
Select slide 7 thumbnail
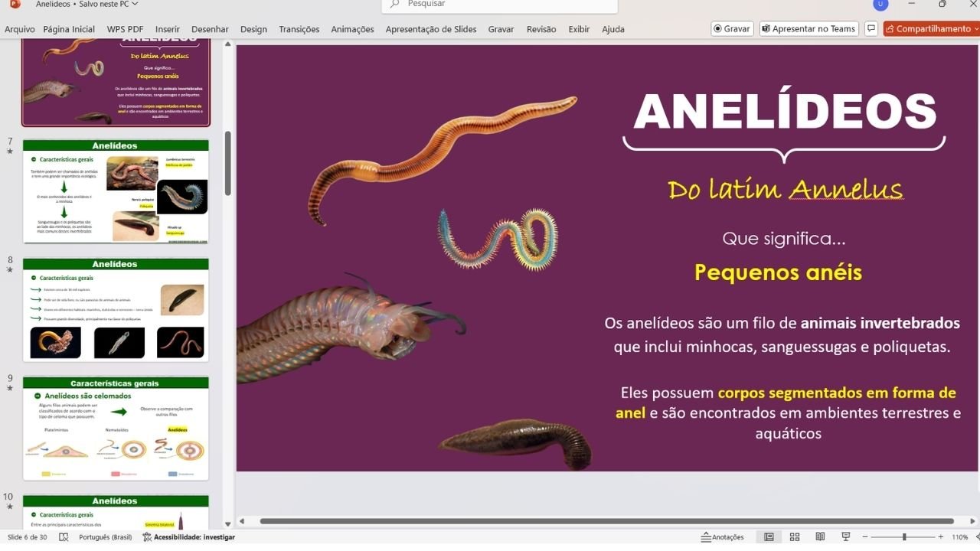tap(116, 191)
